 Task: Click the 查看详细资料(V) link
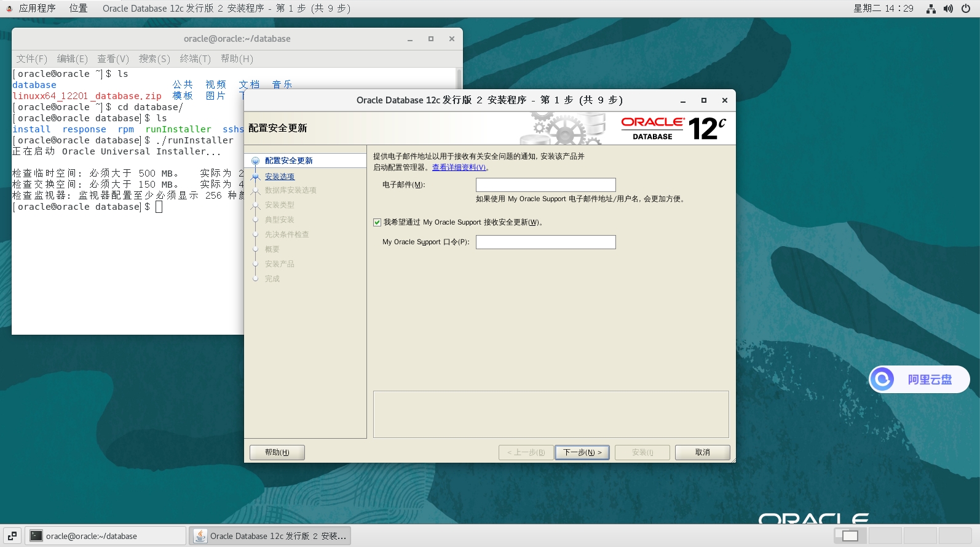pos(459,167)
